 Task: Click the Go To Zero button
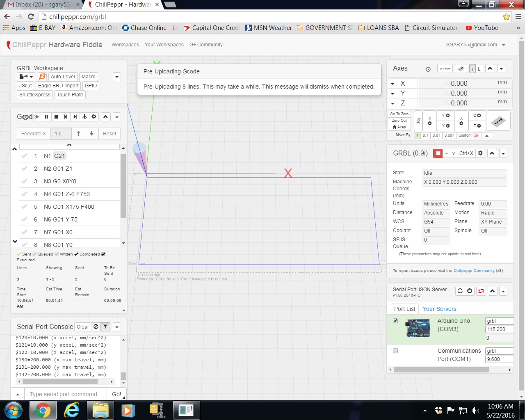(399, 114)
